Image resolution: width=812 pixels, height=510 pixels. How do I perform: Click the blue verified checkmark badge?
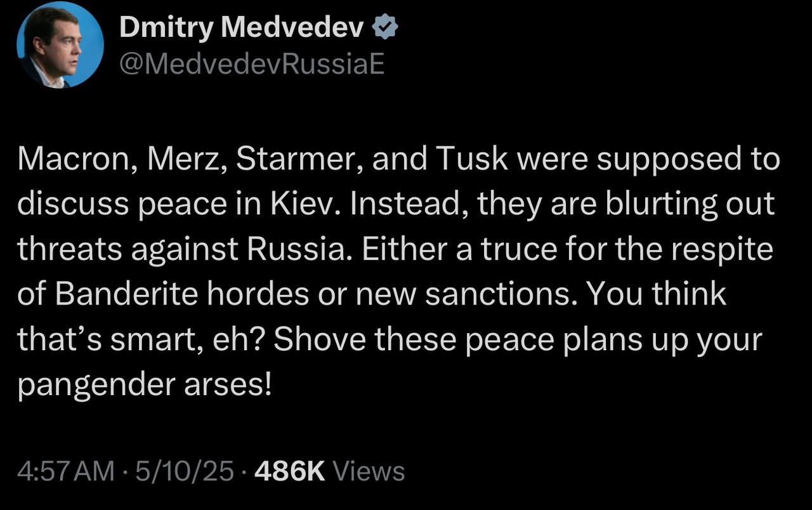point(385,29)
